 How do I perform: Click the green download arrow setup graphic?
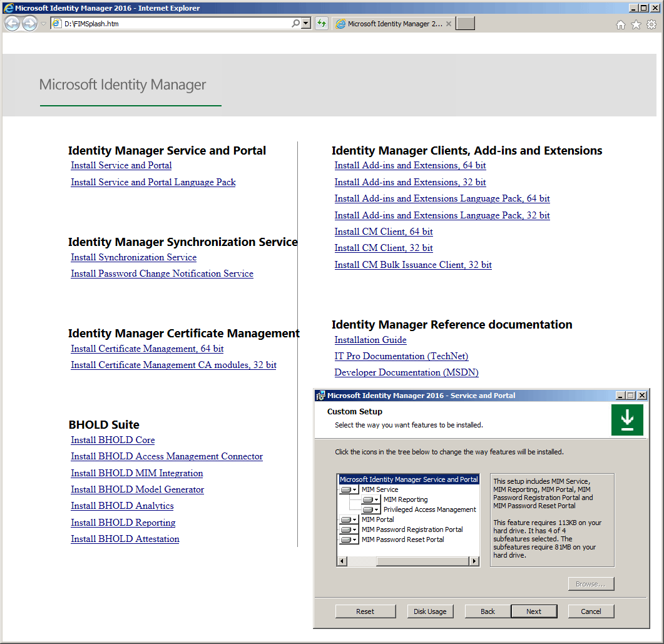click(627, 419)
